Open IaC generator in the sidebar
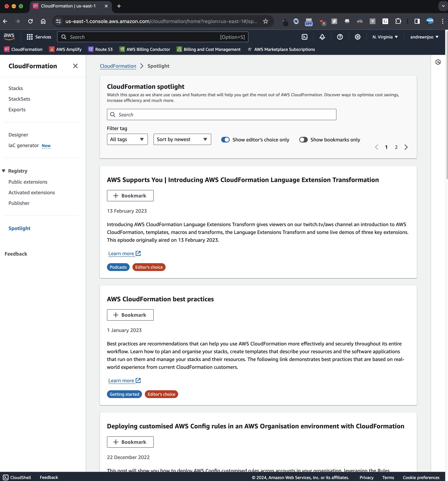Screen dimensions: 448x481 (x=24, y=145)
